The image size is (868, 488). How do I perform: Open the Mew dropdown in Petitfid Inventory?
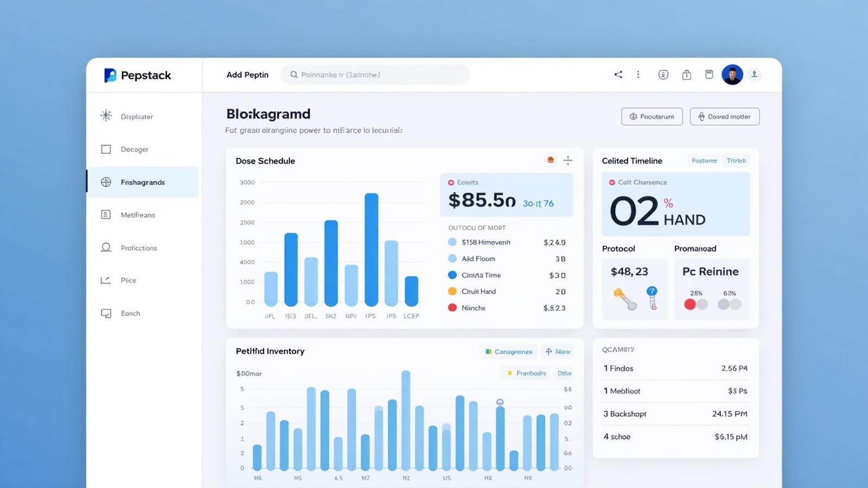[558, 351]
